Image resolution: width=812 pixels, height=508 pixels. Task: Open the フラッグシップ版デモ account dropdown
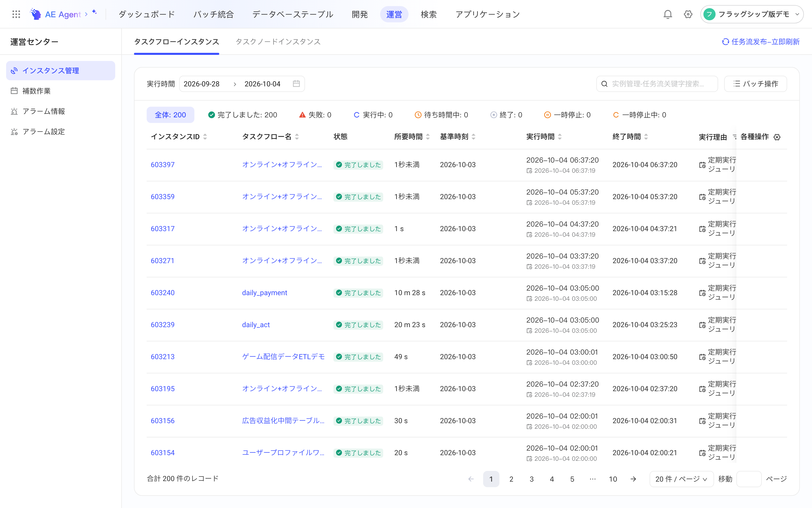point(752,14)
